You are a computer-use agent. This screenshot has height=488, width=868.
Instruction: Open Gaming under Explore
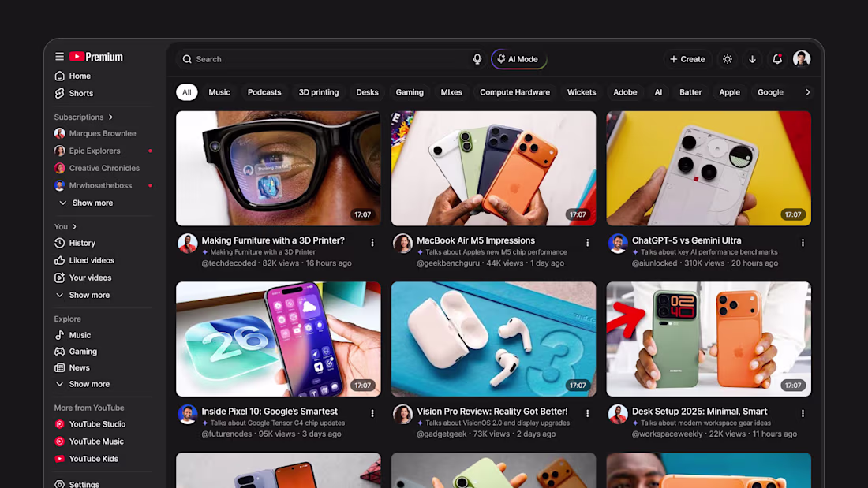[x=75, y=352]
